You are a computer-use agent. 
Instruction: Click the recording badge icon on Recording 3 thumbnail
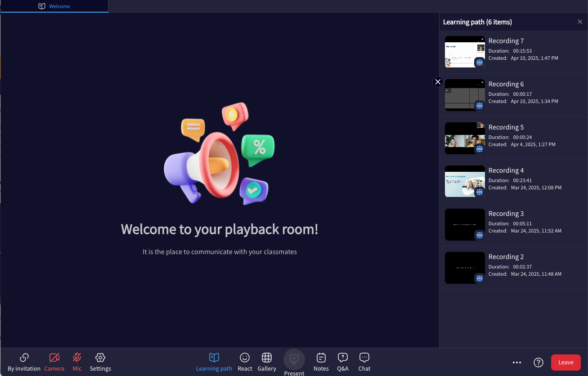click(x=480, y=235)
